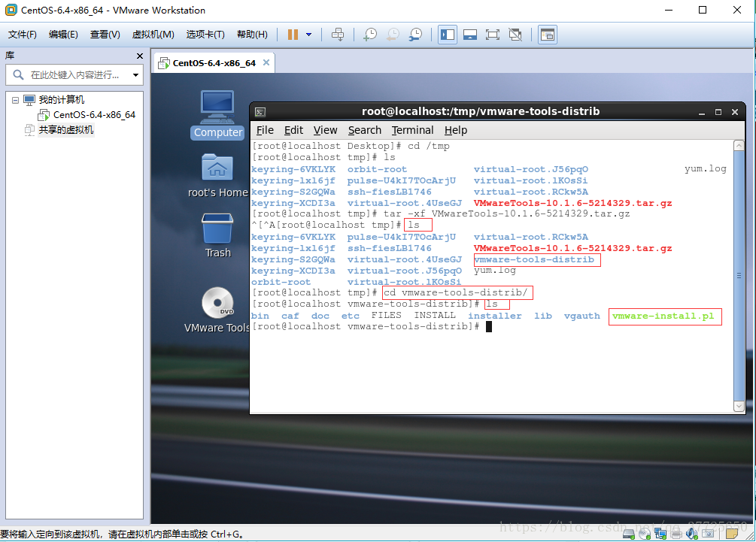Click the VM tab icon beside CentOS-6.4-x86_64
The image size is (756, 542).
click(x=164, y=63)
